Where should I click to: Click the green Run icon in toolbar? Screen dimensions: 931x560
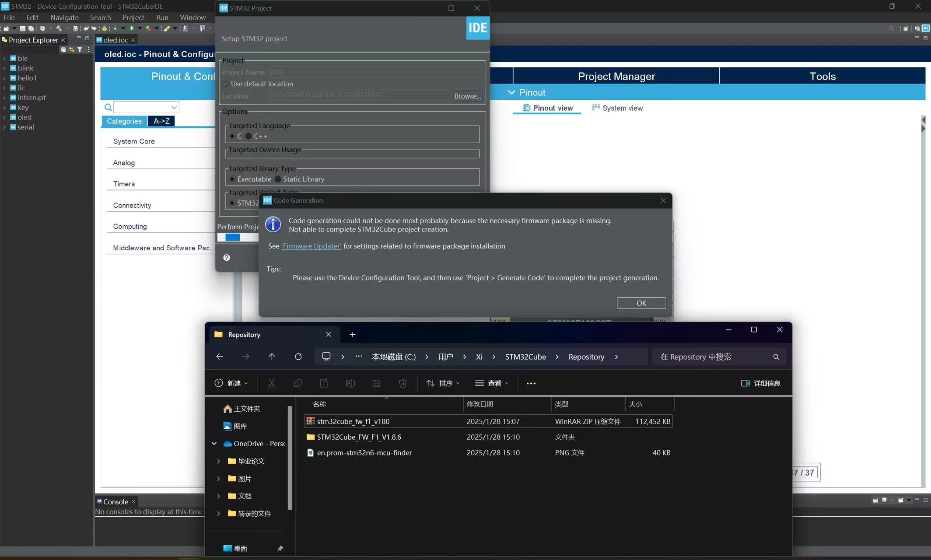131,28
